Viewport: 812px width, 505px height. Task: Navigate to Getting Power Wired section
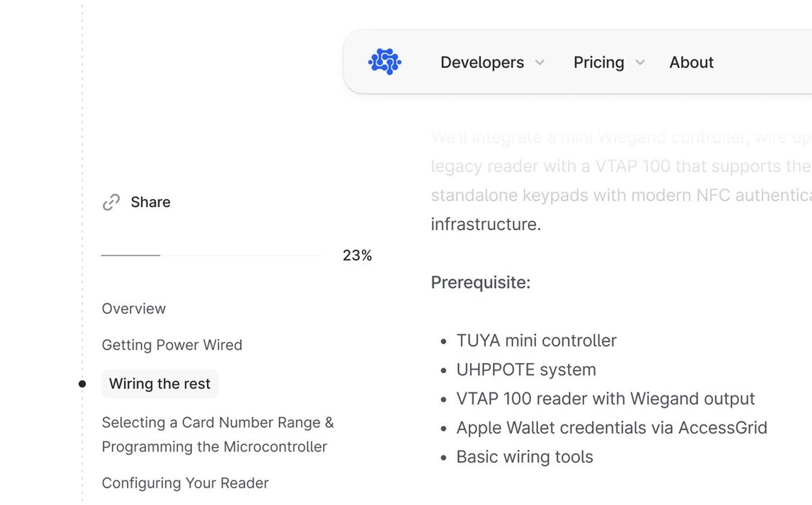172,345
